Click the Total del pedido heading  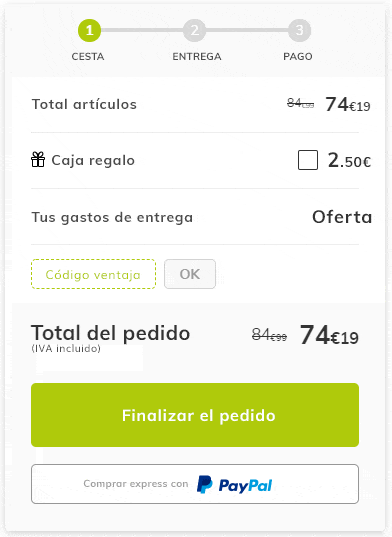[x=111, y=333]
